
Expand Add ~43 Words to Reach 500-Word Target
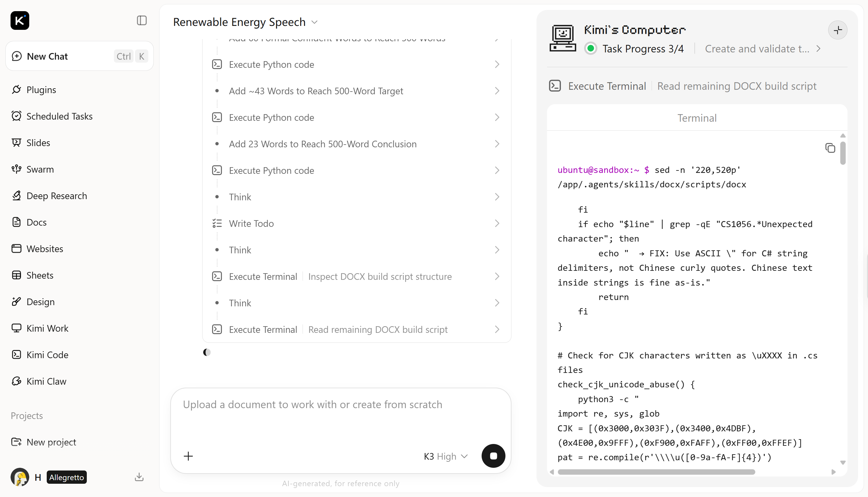[x=357, y=91]
